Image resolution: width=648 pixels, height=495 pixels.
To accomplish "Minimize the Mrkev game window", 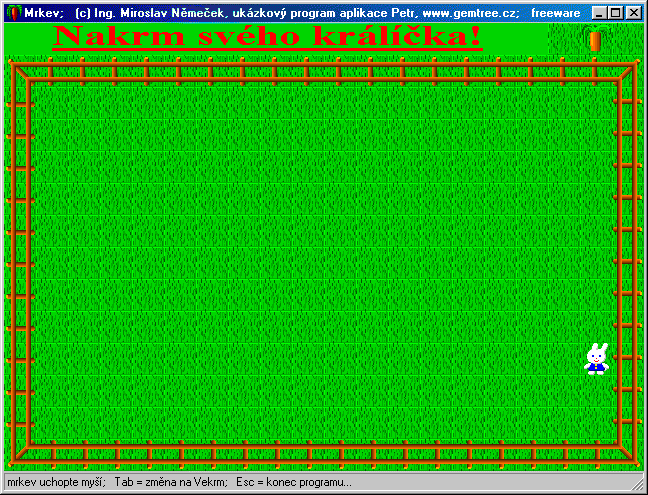I will tap(599, 13).
